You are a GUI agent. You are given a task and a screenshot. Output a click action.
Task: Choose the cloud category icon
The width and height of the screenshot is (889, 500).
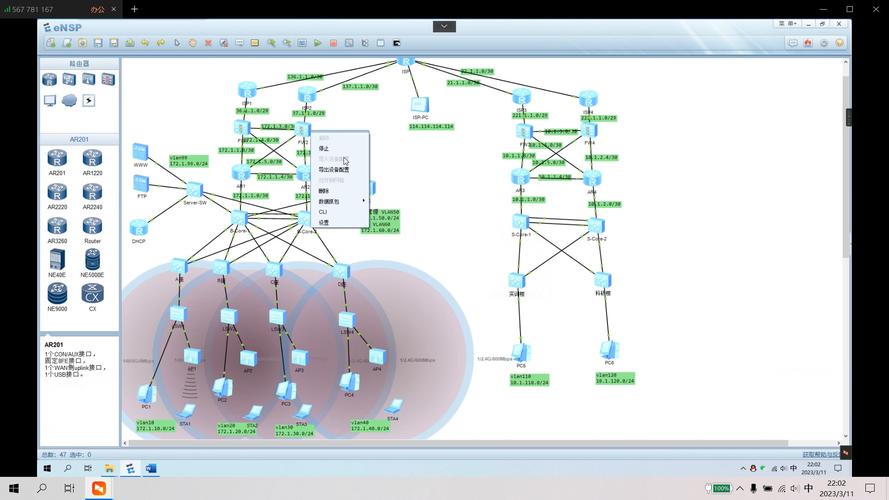click(x=69, y=101)
